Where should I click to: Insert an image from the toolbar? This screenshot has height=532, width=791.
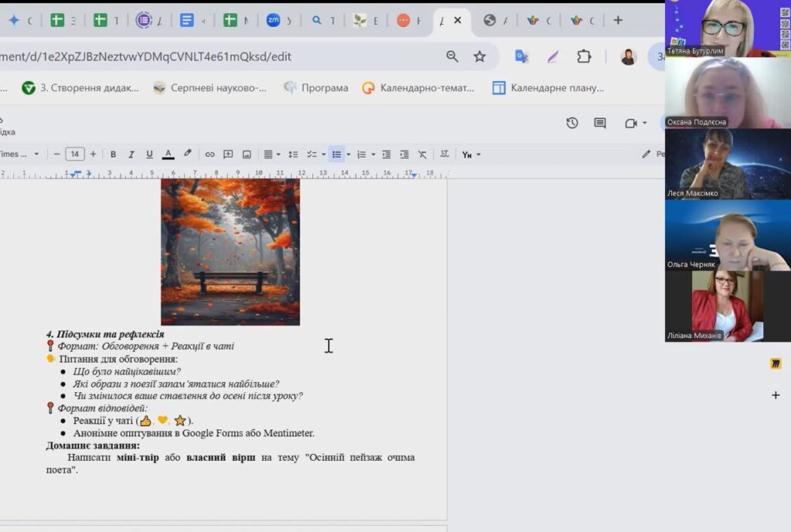246,154
